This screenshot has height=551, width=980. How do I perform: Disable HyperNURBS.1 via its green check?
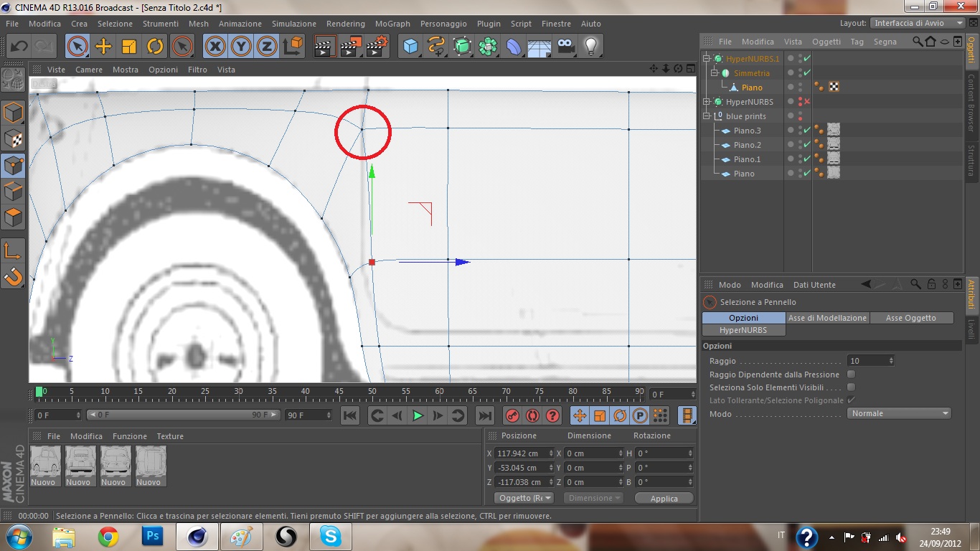click(x=807, y=58)
